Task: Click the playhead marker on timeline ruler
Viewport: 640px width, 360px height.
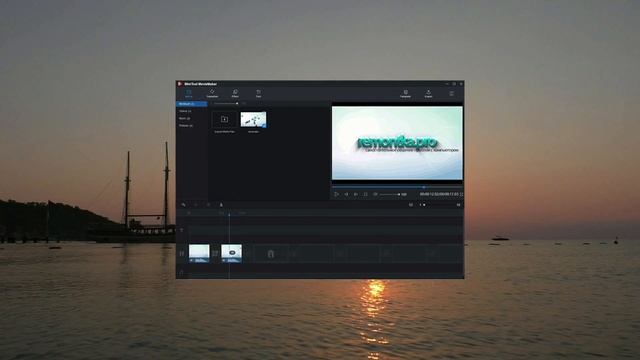Action: tap(229, 213)
